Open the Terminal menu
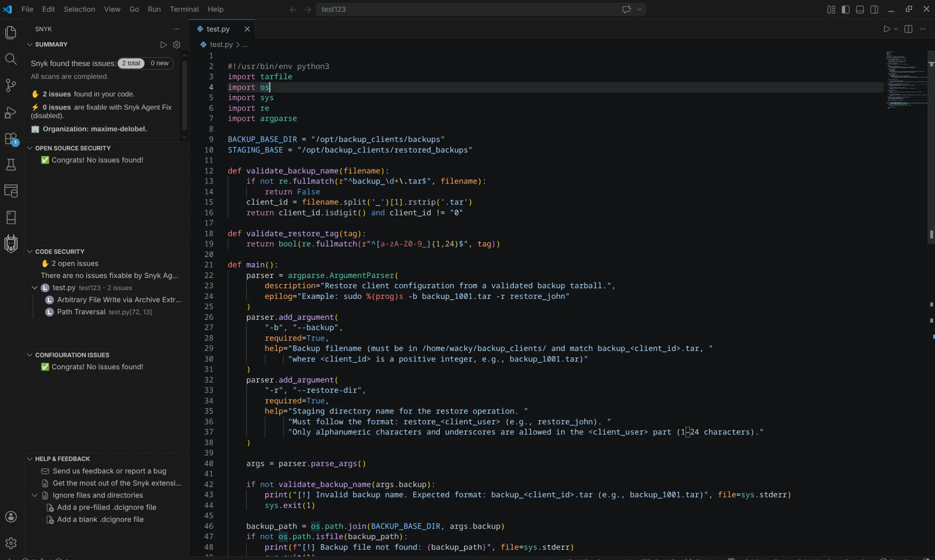Viewport: 935px width, 560px height. tap(184, 10)
